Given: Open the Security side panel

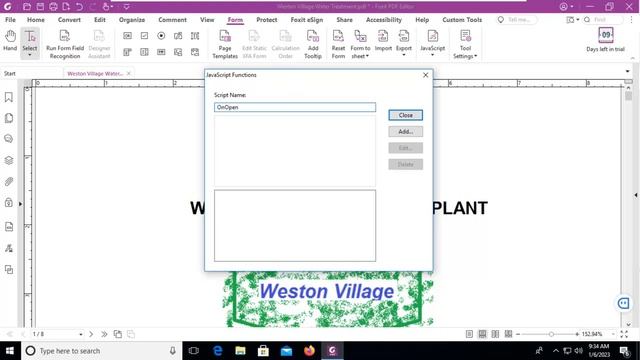Looking at the screenshot, I should 9,203.
